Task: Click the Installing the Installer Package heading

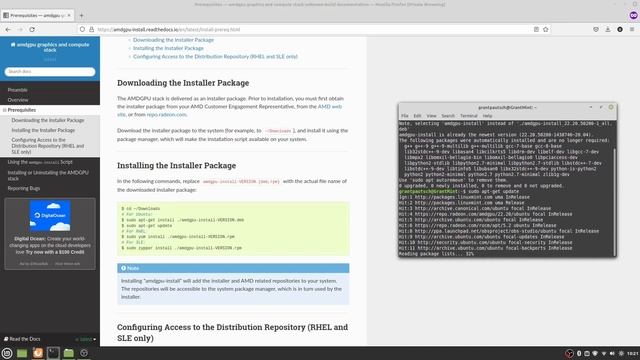Action: [x=176, y=165]
